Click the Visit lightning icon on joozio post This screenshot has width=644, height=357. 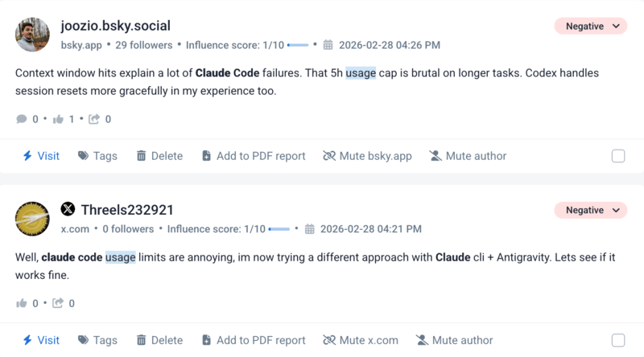pos(27,156)
